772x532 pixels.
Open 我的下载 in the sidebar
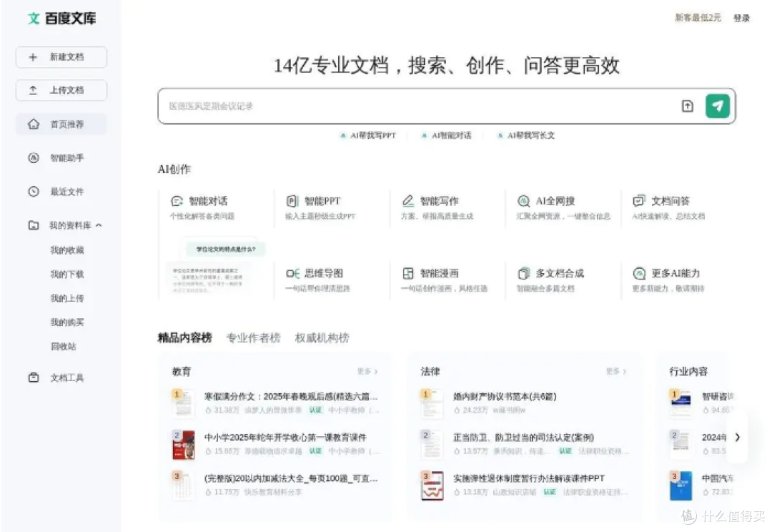point(67,275)
